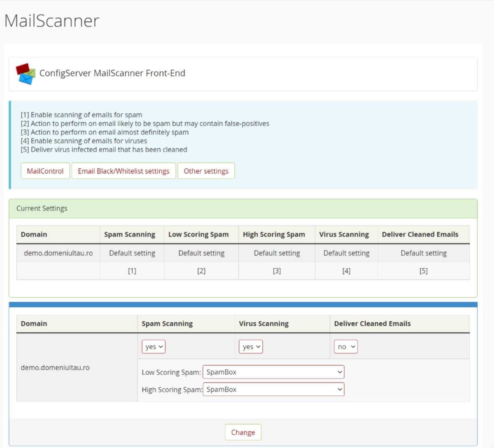Click 'Default setting' under Spam Scanning
The width and height of the screenshot is (494, 448).
pyautogui.click(x=132, y=253)
